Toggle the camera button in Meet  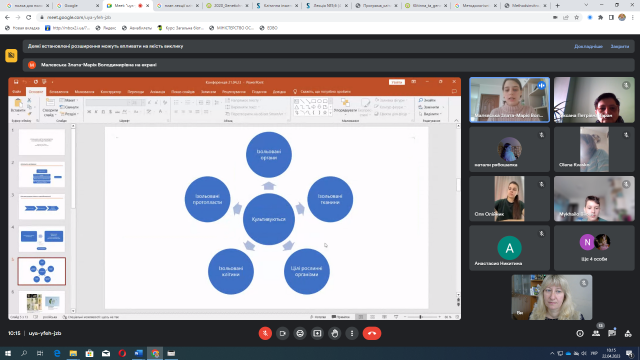click(x=282, y=333)
